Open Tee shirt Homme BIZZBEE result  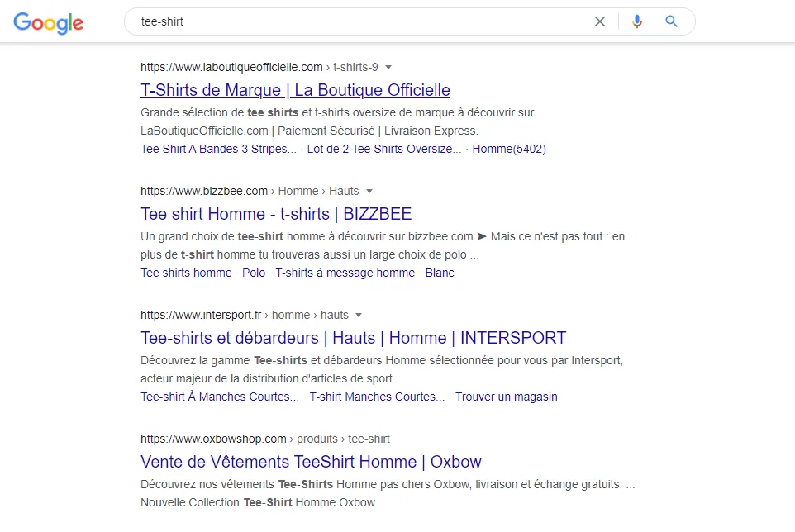tap(276, 214)
